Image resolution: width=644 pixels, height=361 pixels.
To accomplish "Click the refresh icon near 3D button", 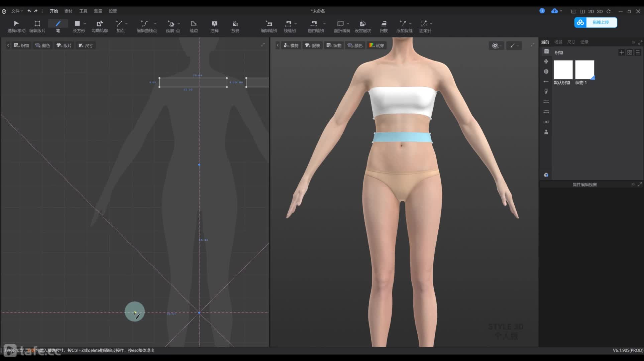I will (x=609, y=11).
